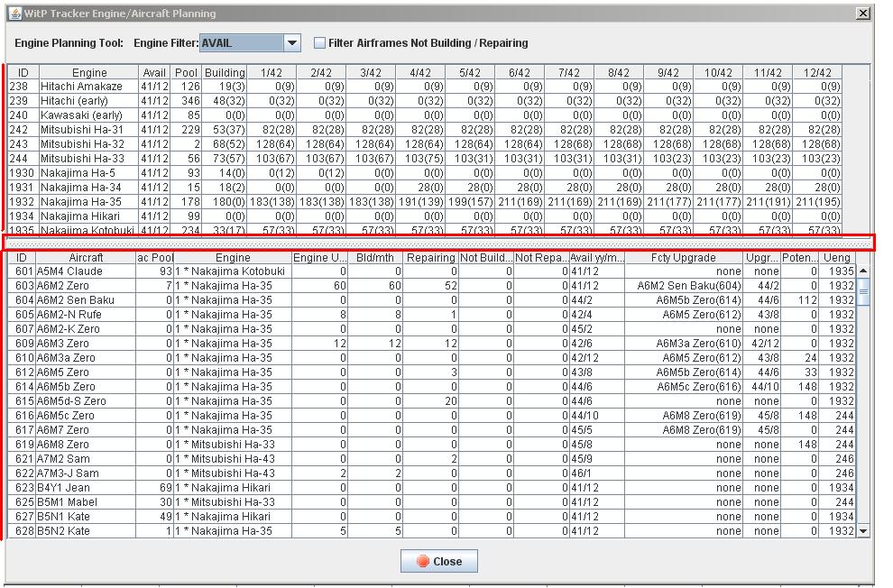Image resolution: width=893 pixels, height=588 pixels.
Task: Select the A6M5 Zero aircraft row
Action: coord(432,372)
